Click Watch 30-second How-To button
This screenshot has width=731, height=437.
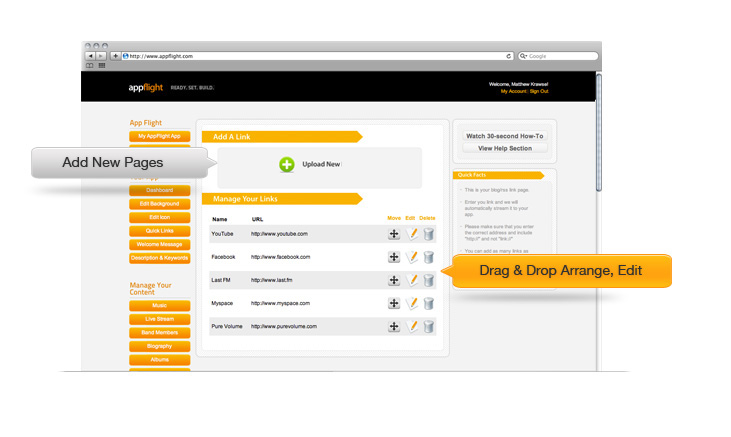pos(505,136)
